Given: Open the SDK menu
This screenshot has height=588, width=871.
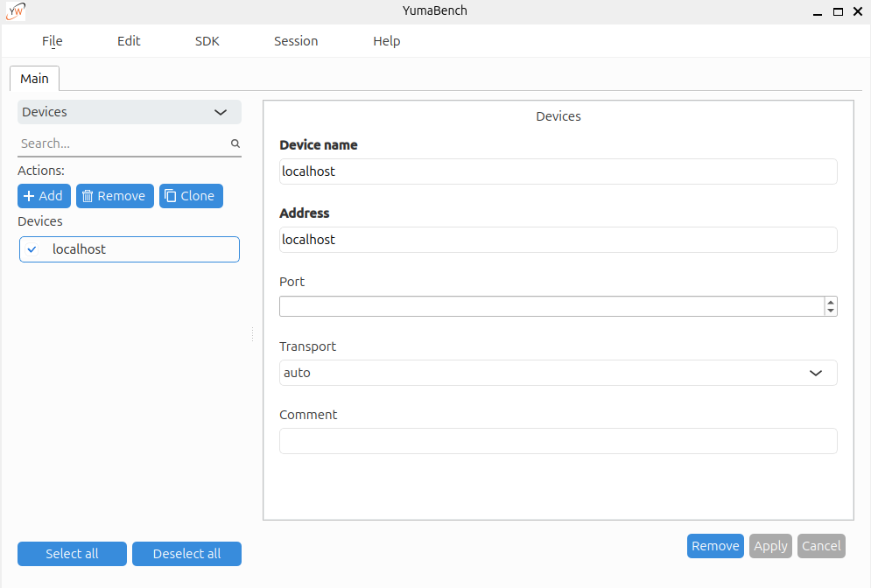Looking at the screenshot, I should 207,41.
